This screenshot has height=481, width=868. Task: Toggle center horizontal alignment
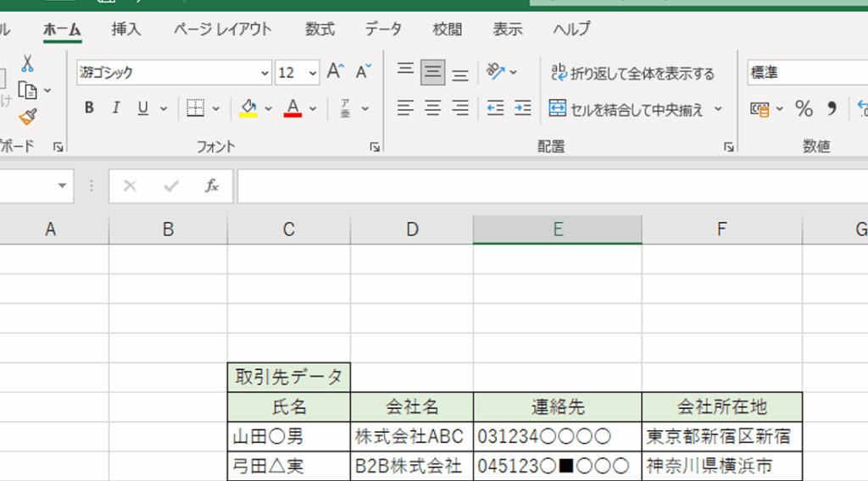433,108
